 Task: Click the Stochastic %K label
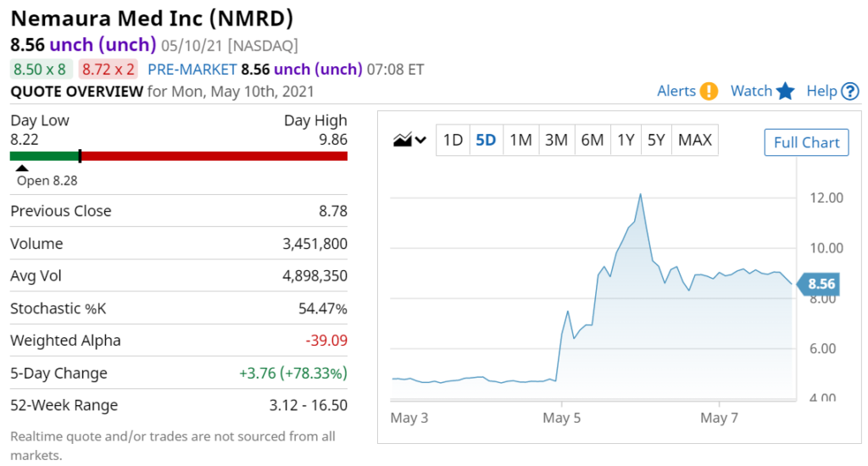[x=58, y=308]
